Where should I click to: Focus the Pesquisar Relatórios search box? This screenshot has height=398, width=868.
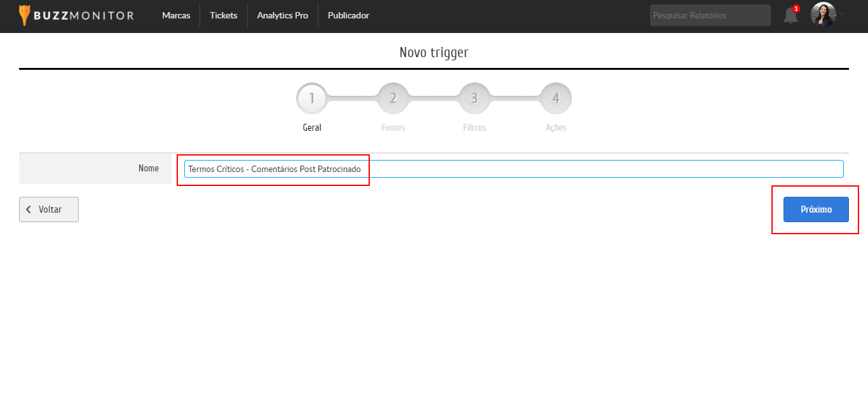709,15
